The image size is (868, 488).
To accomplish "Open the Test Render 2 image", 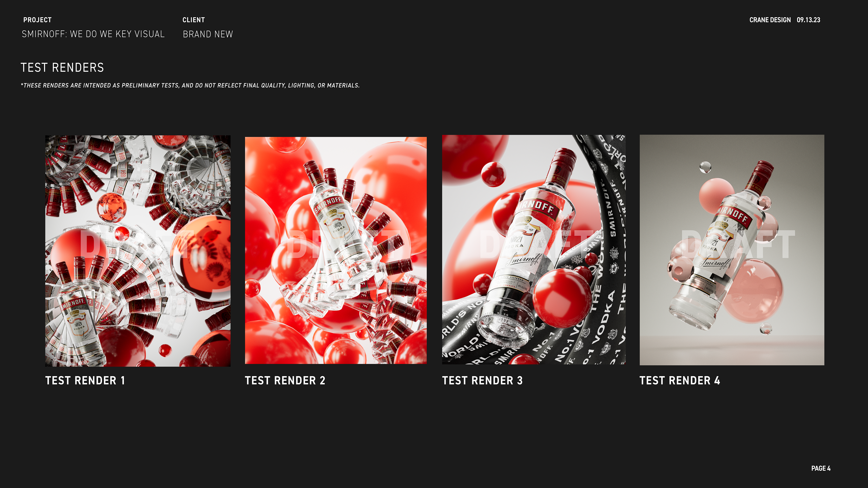I will [x=336, y=250].
